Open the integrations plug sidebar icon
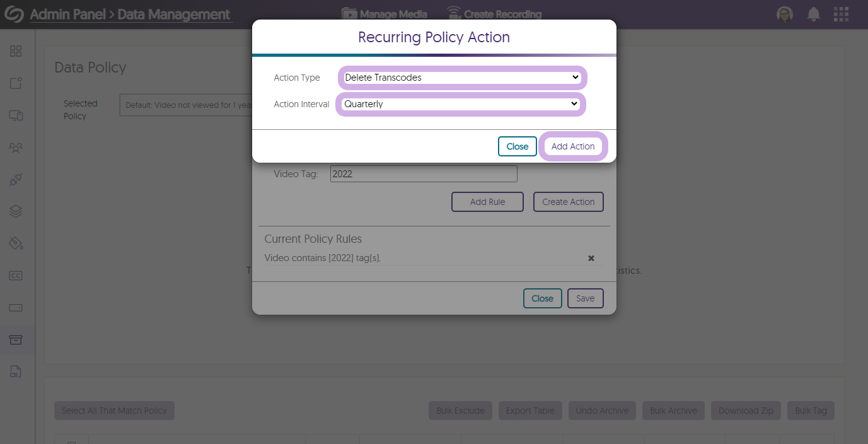The image size is (868, 444). 16,180
